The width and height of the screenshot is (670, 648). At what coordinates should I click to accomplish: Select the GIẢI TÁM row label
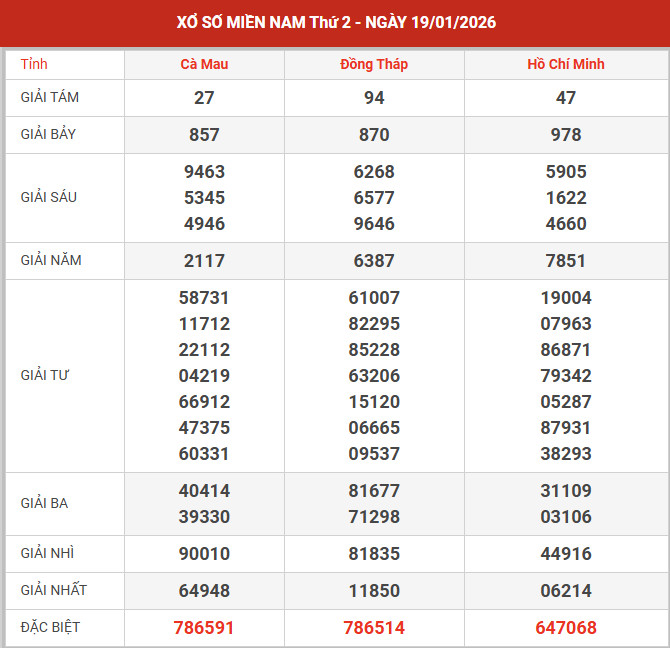[x=50, y=98]
